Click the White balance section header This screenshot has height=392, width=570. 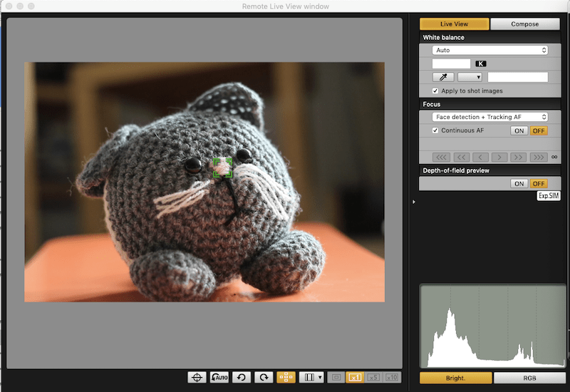click(x=489, y=38)
